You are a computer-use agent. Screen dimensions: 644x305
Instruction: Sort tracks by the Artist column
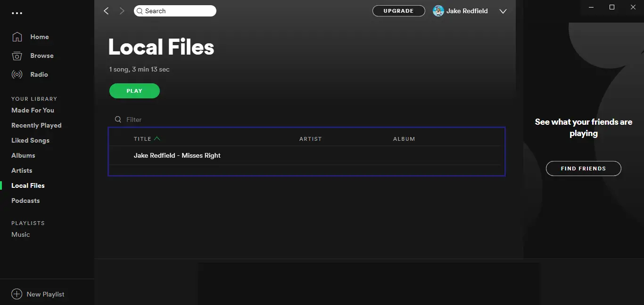click(311, 138)
